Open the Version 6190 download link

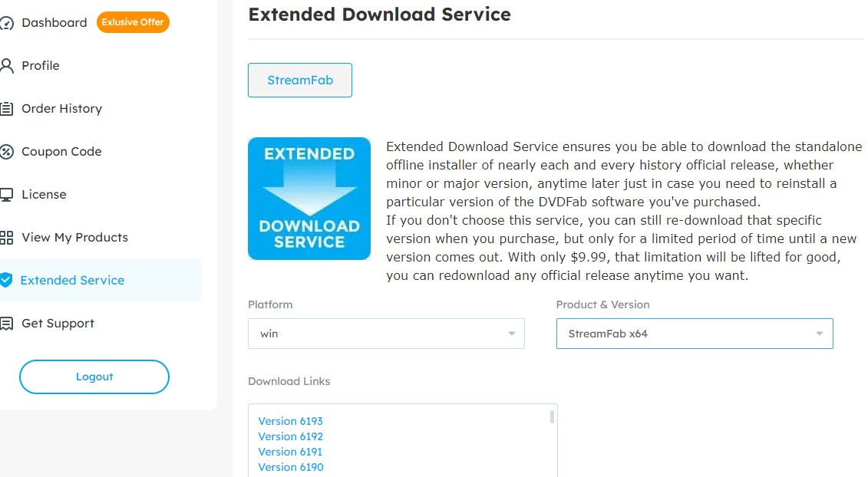pyautogui.click(x=291, y=468)
